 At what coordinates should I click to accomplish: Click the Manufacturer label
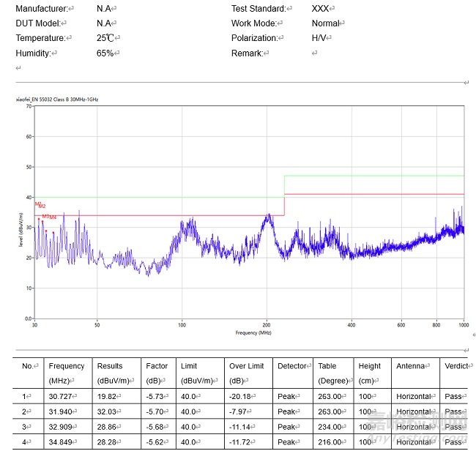[x=42, y=9]
